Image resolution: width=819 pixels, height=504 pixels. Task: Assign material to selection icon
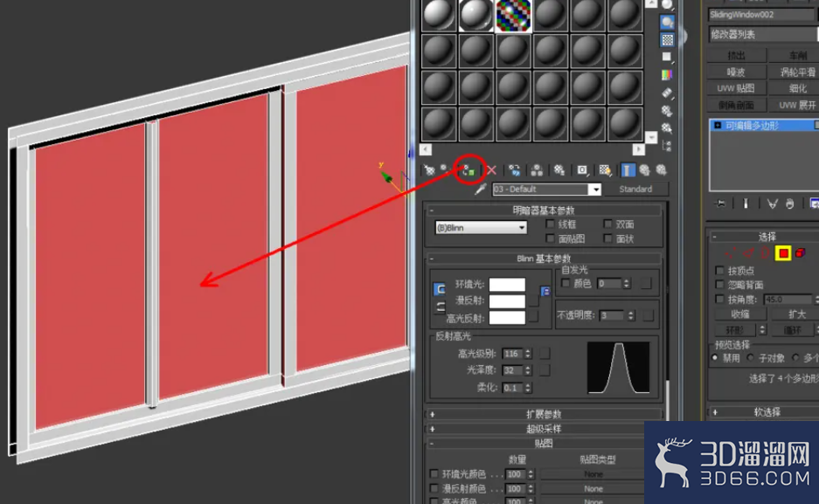point(468,170)
